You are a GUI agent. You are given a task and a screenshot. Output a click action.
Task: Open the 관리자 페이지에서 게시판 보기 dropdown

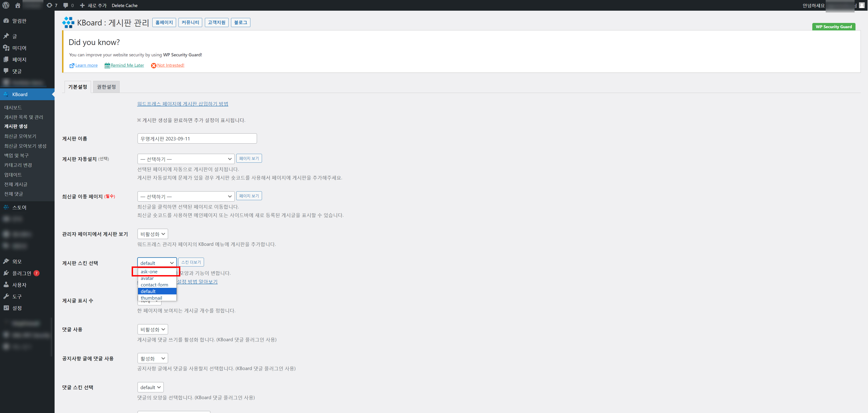[153, 234]
